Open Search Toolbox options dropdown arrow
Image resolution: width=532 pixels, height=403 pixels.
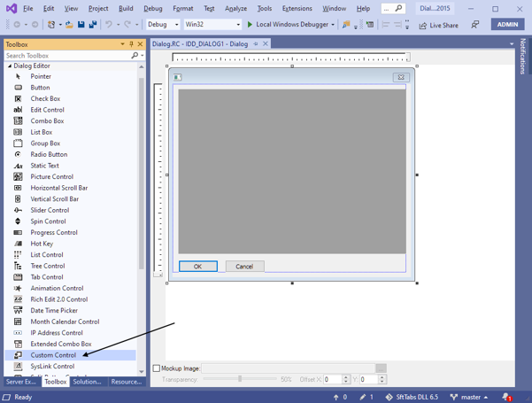click(x=143, y=55)
